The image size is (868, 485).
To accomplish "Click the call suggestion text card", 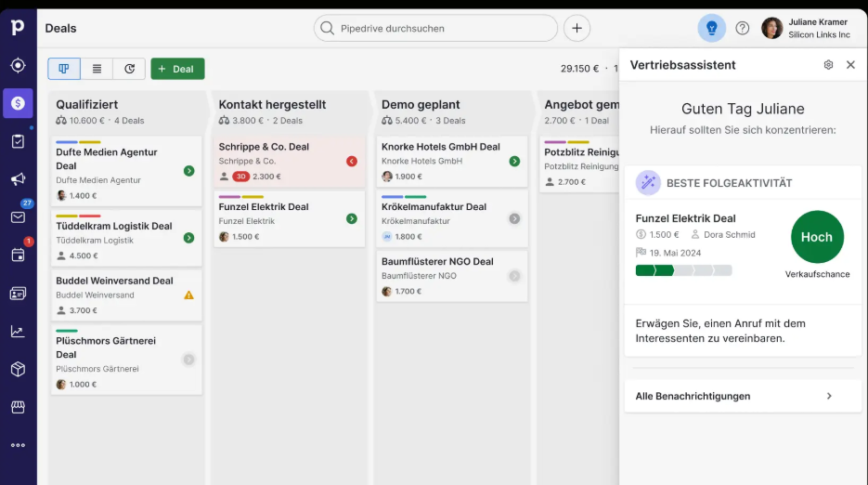I will [743, 331].
